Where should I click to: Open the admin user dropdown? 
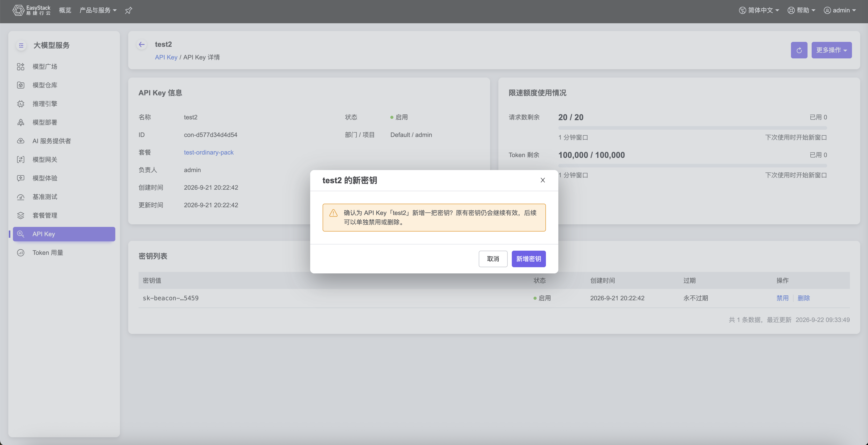(840, 10)
